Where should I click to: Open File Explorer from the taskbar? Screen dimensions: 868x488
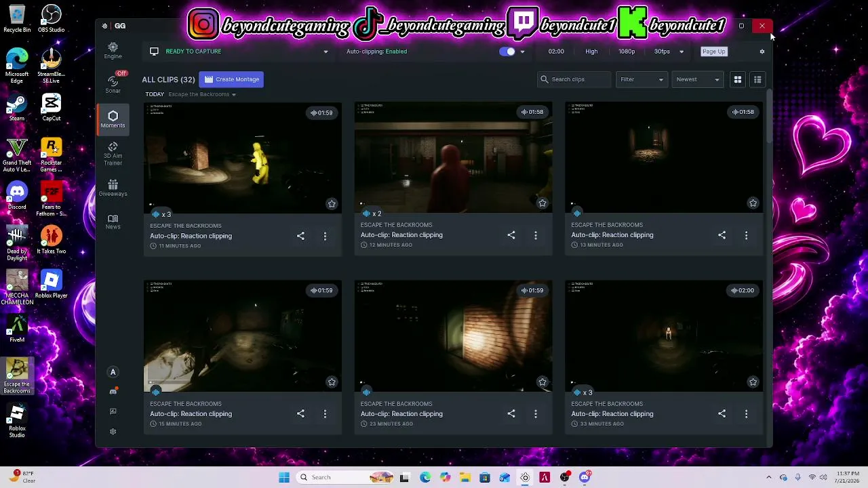[465, 477]
